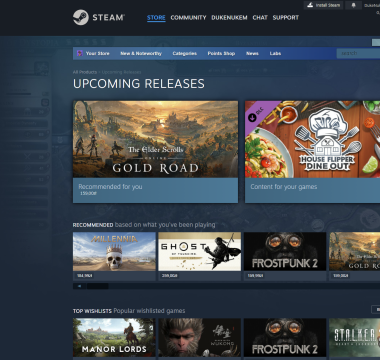380x360 pixels.
Task: Click the RECOMMENDED section header text
Action: coord(93,225)
